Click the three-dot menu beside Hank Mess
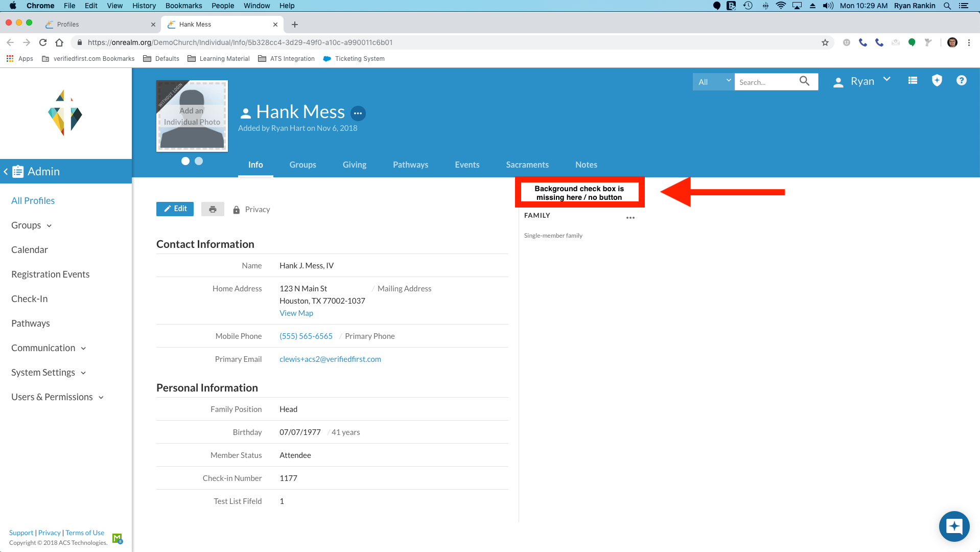This screenshot has width=980, height=552. (358, 113)
